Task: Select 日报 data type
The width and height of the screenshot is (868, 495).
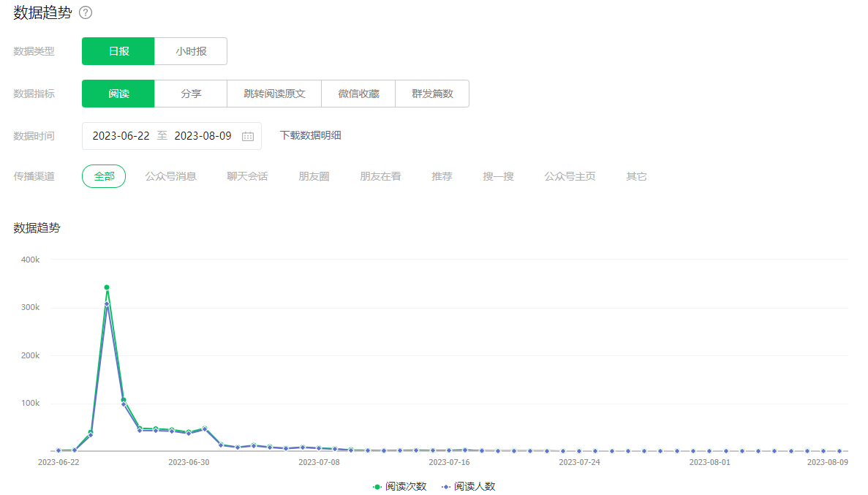Action: [x=118, y=51]
